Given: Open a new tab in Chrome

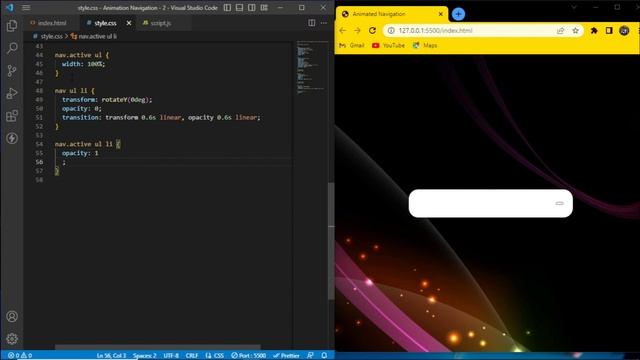Looking at the screenshot, I should point(458,14).
